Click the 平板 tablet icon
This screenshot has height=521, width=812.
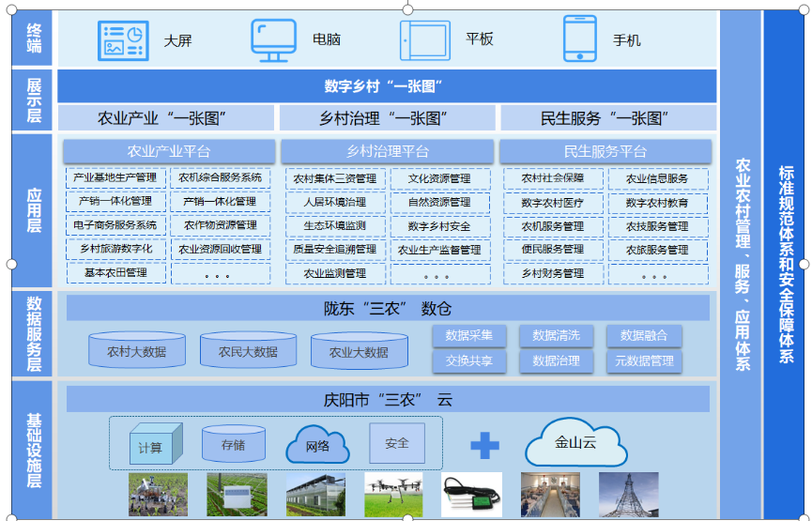pos(424,40)
